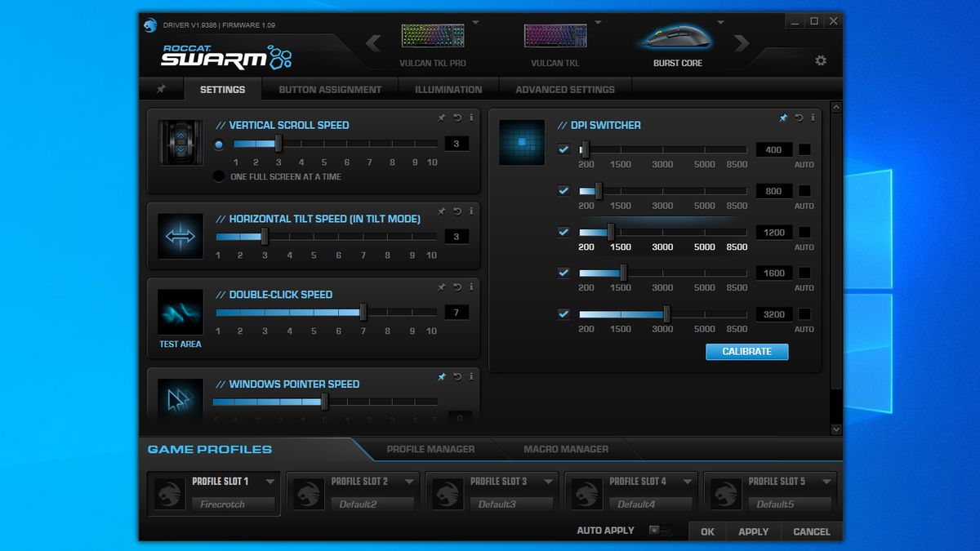The width and height of the screenshot is (980, 551).
Task: Show info for the Double-Click Speed panel
Action: pos(471,287)
